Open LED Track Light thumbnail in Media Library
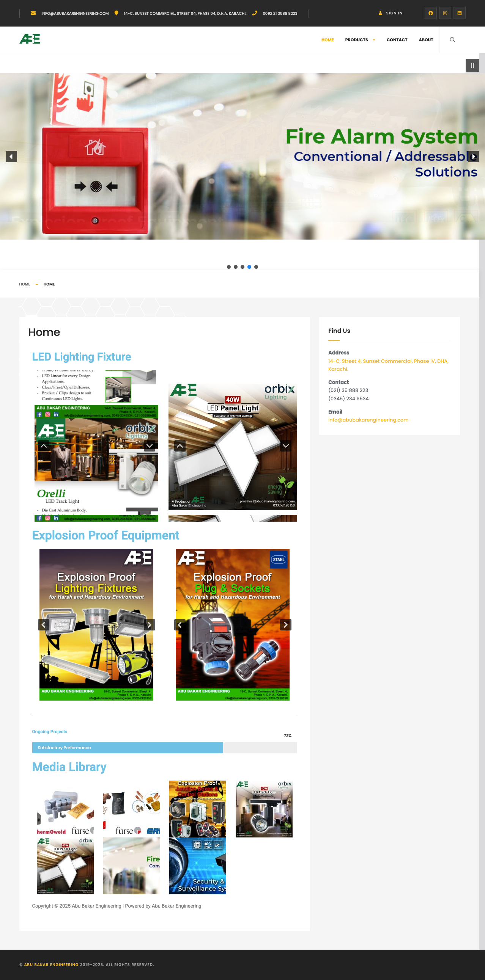 pos(264,809)
